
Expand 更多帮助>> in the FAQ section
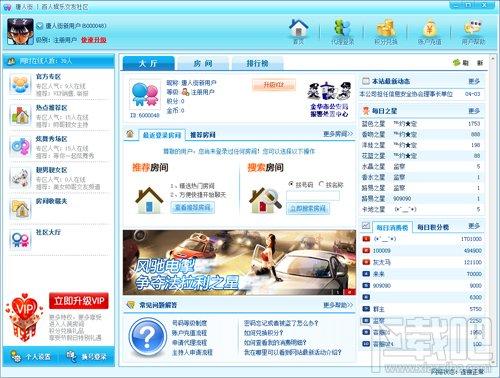click(338, 305)
